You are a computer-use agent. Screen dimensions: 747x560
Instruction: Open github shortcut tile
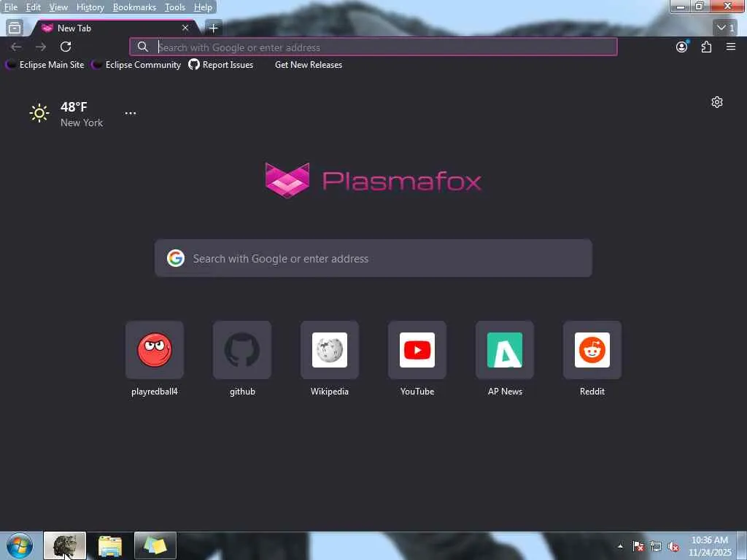point(242,350)
